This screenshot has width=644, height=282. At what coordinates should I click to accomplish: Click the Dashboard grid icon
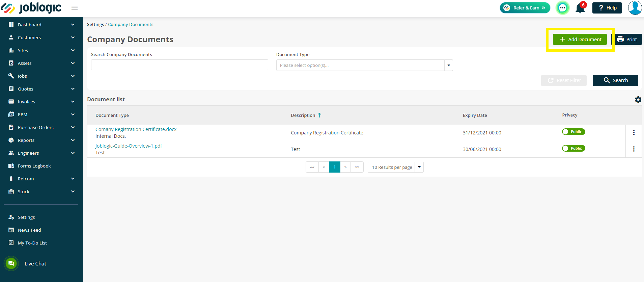coord(11,25)
